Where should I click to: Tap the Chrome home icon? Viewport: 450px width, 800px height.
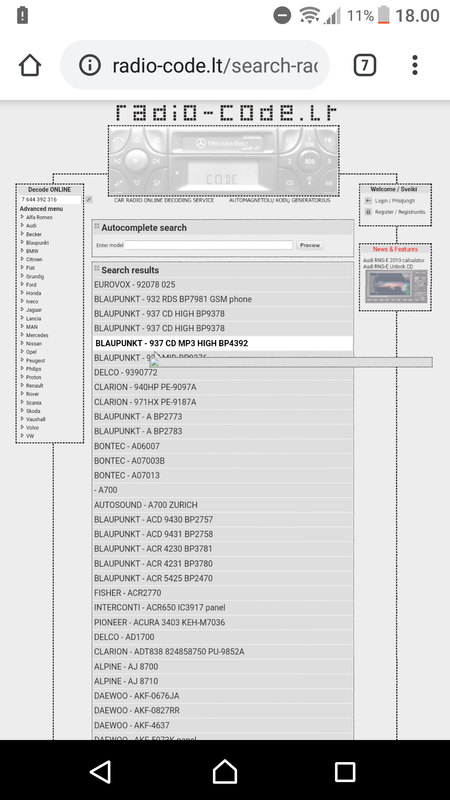click(x=30, y=65)
